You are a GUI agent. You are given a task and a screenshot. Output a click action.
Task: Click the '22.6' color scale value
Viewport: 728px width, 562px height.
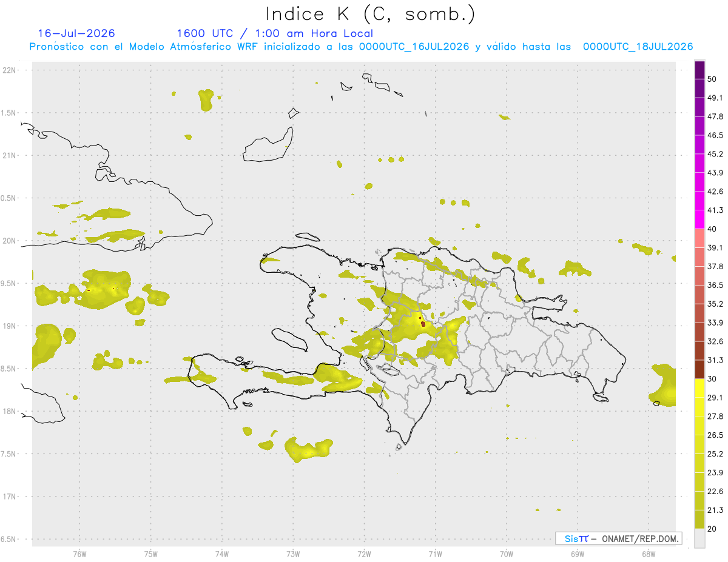tap(715, 491)
